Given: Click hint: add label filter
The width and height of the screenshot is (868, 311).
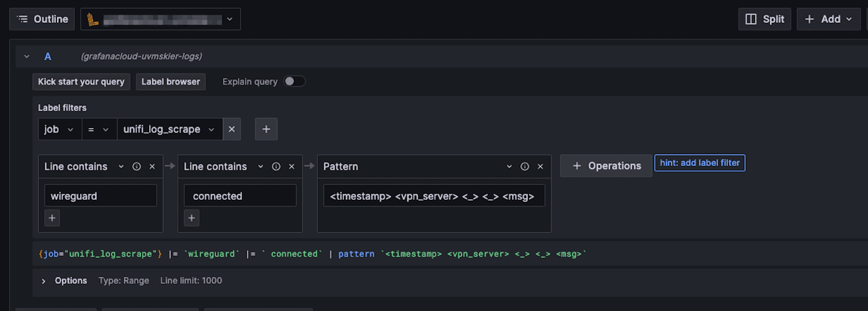Looking at the screenshot, I should click(700, 163).
